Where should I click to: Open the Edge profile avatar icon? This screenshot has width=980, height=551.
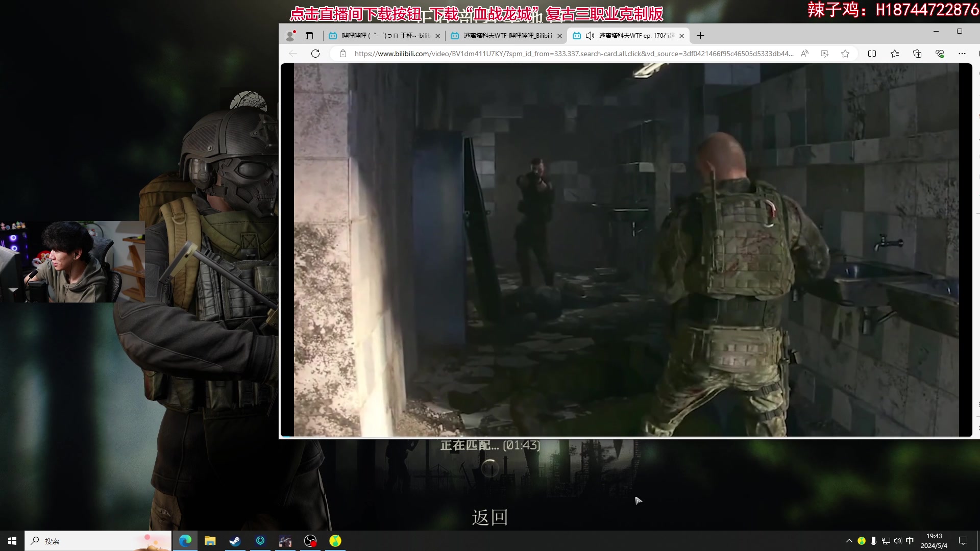pos(290,36)
